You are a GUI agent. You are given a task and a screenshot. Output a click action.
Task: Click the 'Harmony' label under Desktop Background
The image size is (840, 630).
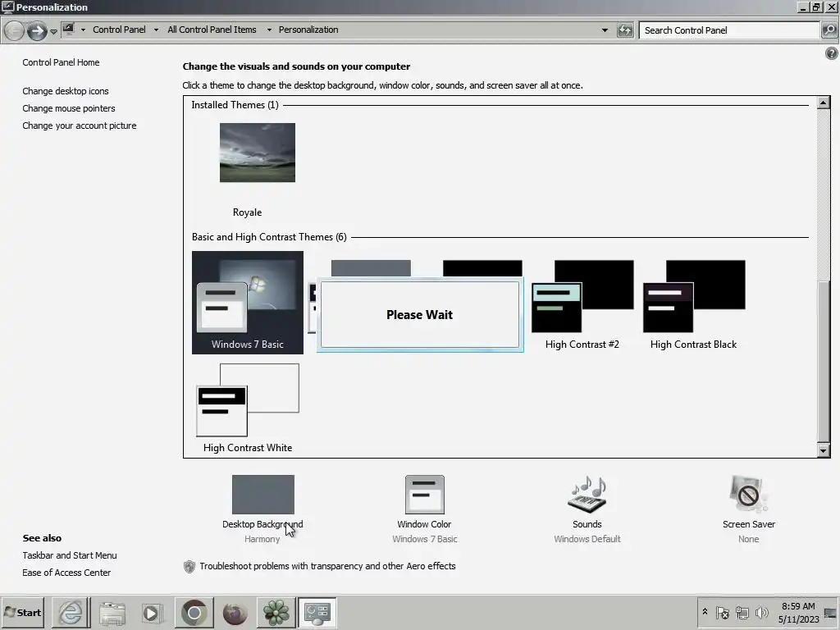262,539
